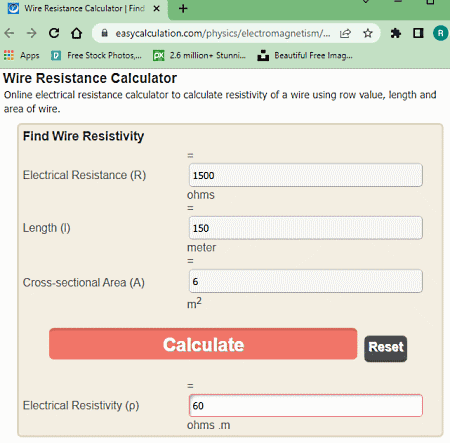Click the Reset button
This screenshot has width=450, height=443.
(386, 348)
